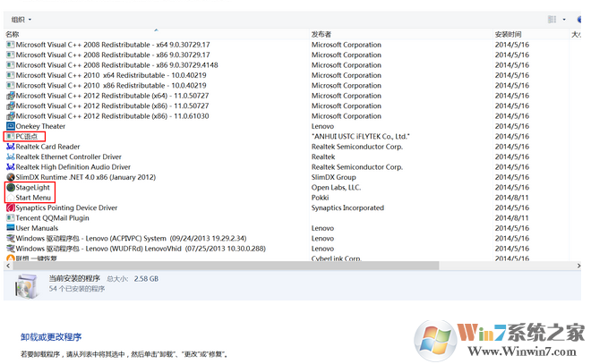Image resolution: width=591 pixels, height=364 pixels.
Task: Sort by the 发布者 column header
Action: tap(321, 34)
